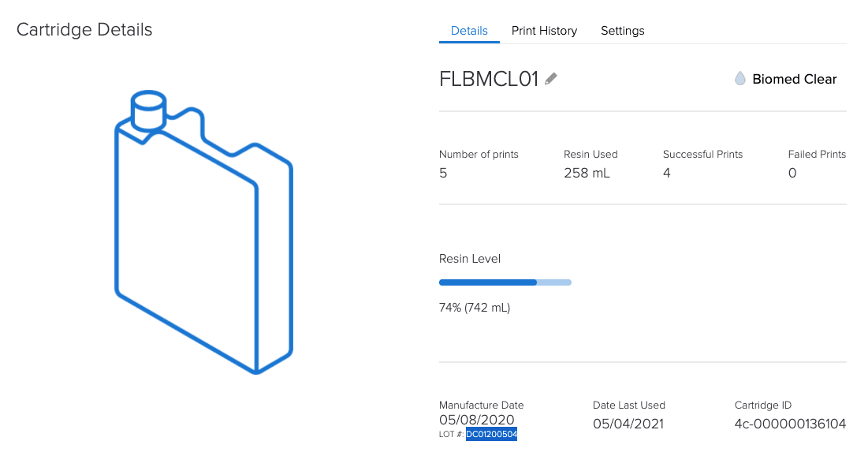
Task: Click the Resin Used 258 mL value
Action: point(587,173)
